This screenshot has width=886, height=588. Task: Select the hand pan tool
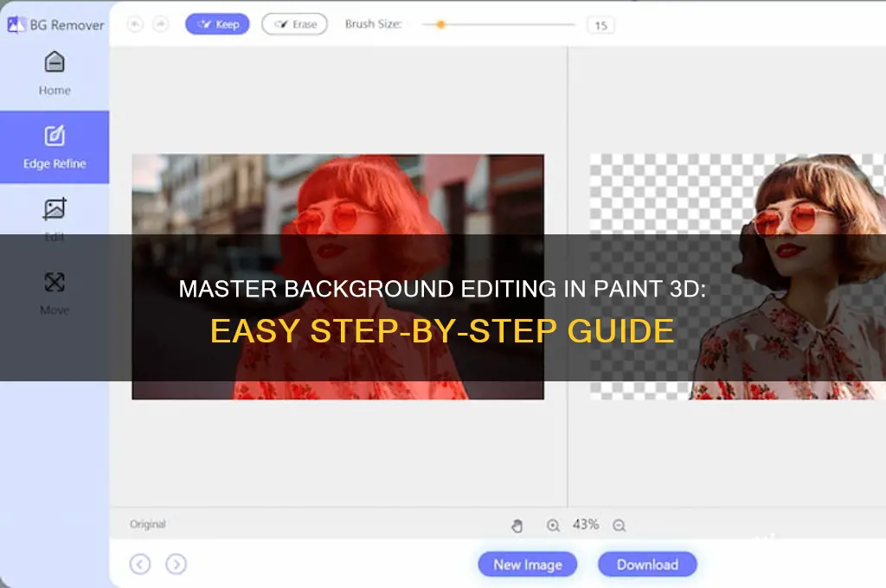517,526
